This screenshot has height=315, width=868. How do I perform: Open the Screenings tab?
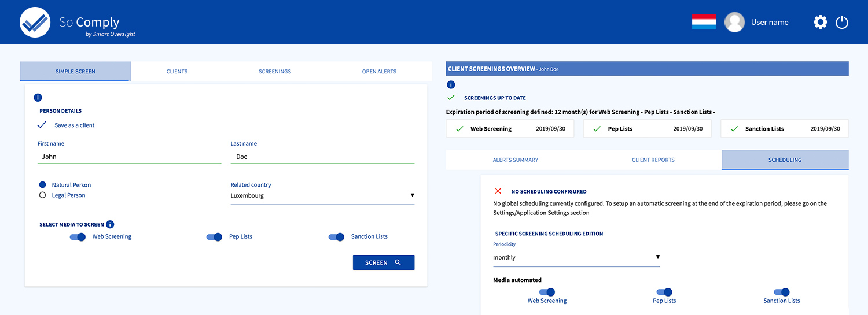click(275, 72)
